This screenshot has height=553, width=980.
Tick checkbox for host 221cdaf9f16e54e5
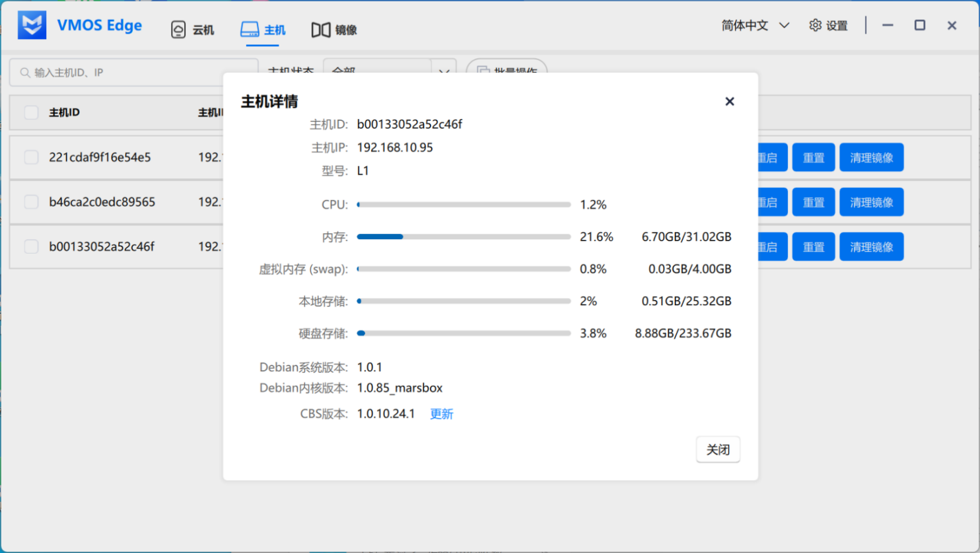(x=31, y=157)
